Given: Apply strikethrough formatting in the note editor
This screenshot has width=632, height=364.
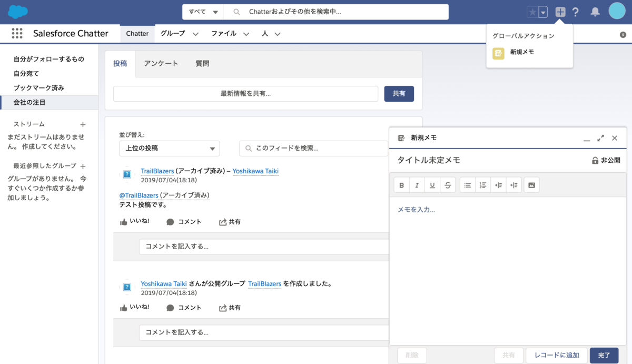Looking at the screenshot, I should pos(446,184).
